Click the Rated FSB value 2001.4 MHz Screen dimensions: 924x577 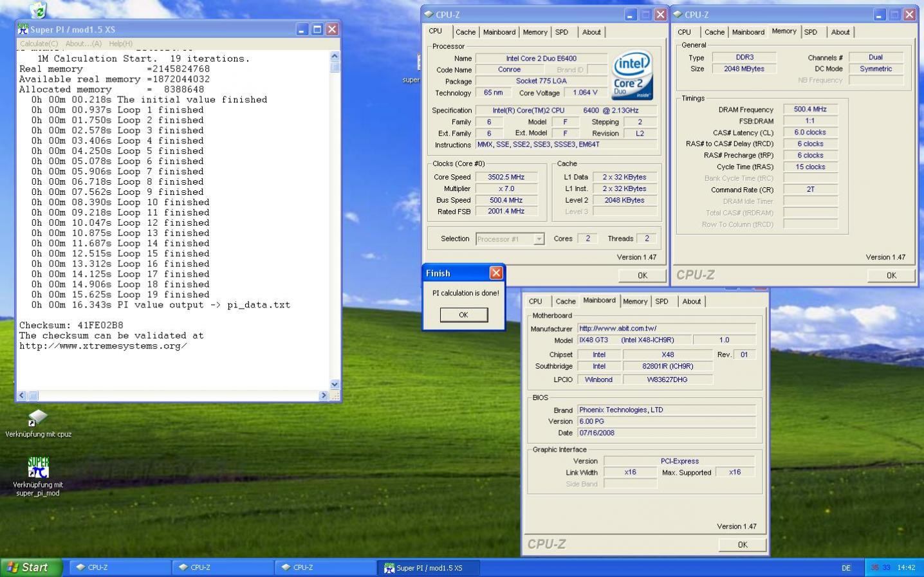click(x=506, y=211)
